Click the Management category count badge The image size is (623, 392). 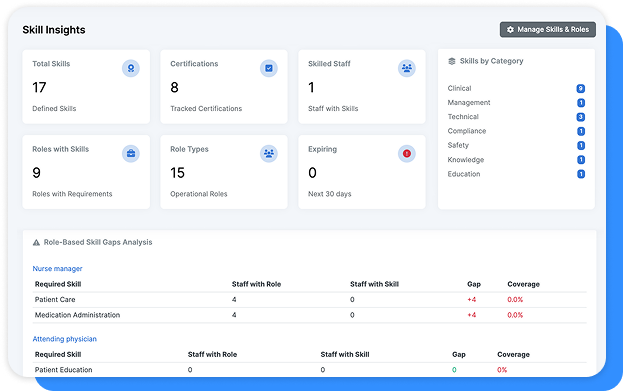pyautogui.click(x=580, y=103)
